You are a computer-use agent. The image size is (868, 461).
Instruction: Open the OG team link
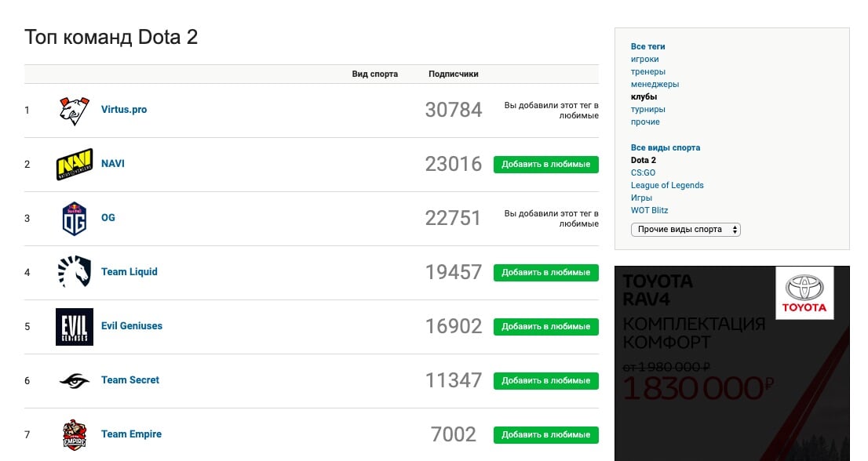[108, 218]
